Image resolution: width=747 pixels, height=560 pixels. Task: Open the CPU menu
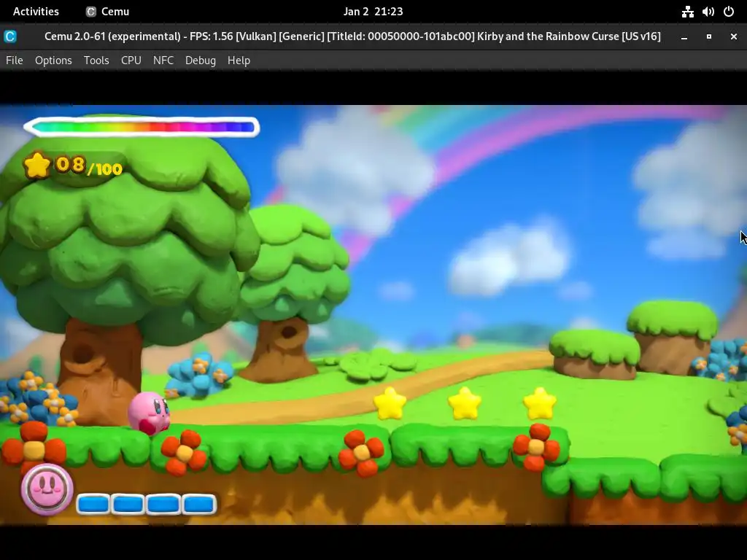pyautogui.click(x=131, y=61)
